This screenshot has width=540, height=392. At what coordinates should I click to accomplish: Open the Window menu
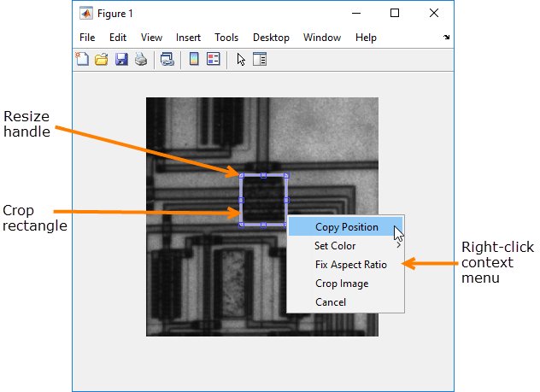[322, 38]
